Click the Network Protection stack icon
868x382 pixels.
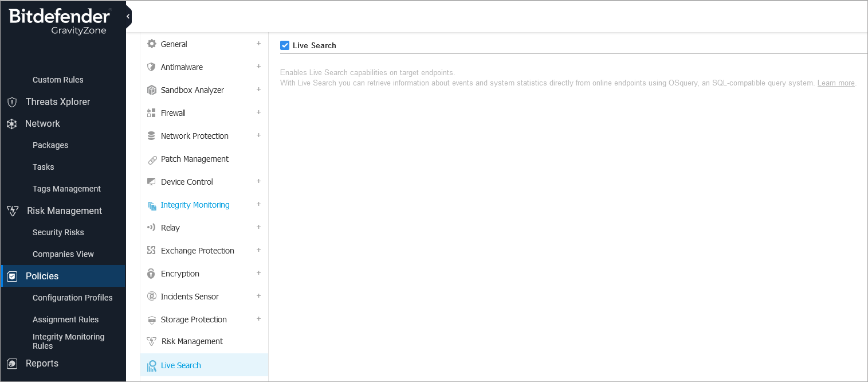[152, 136]
